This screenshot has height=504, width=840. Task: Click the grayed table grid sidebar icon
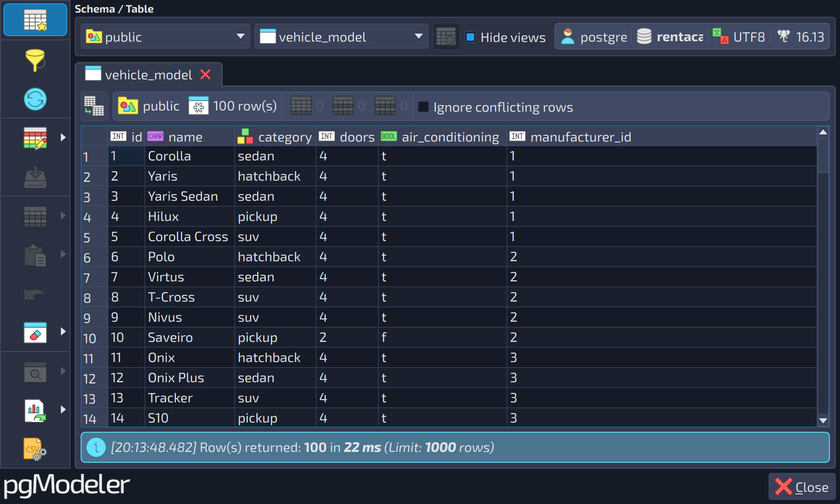coord(35,216)
